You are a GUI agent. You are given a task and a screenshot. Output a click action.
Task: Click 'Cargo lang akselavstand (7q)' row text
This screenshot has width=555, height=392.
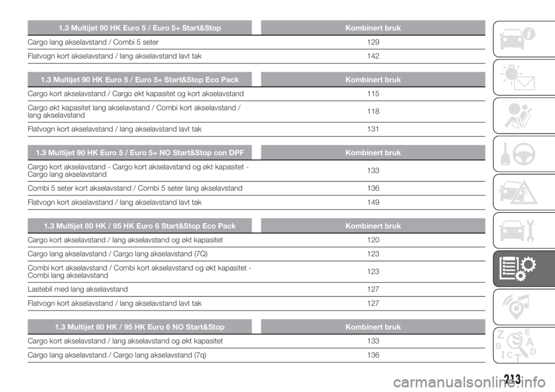click(117, 355)
